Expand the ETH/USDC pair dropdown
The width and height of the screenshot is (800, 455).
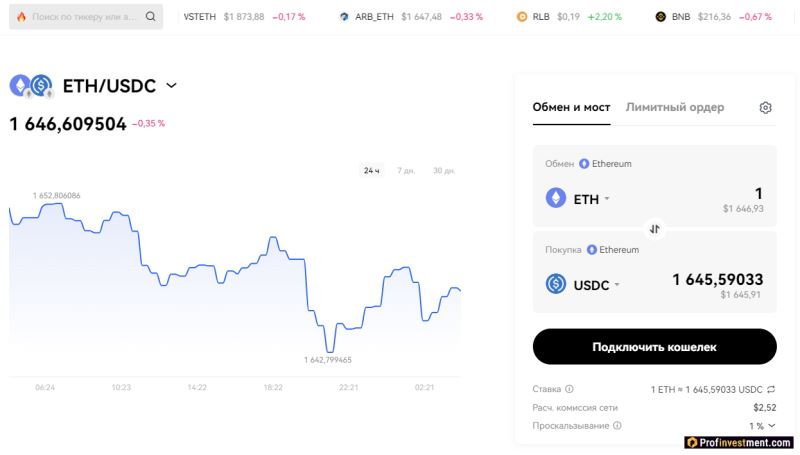click(x=171, y=85)
